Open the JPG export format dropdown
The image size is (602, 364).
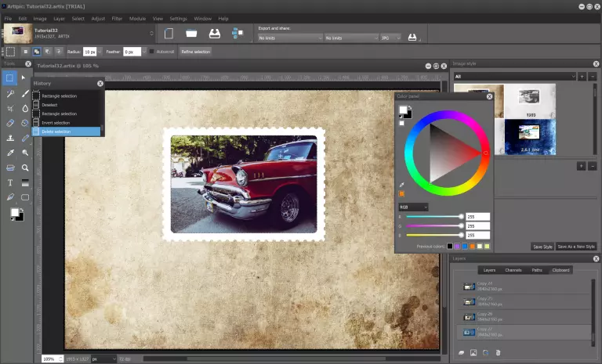(390, 37)
